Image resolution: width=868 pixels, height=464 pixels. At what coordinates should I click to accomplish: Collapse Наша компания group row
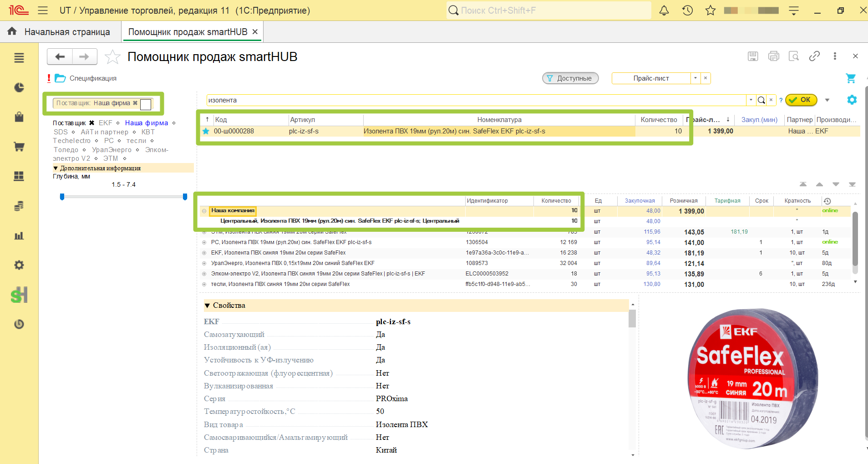tap(204, 211)
